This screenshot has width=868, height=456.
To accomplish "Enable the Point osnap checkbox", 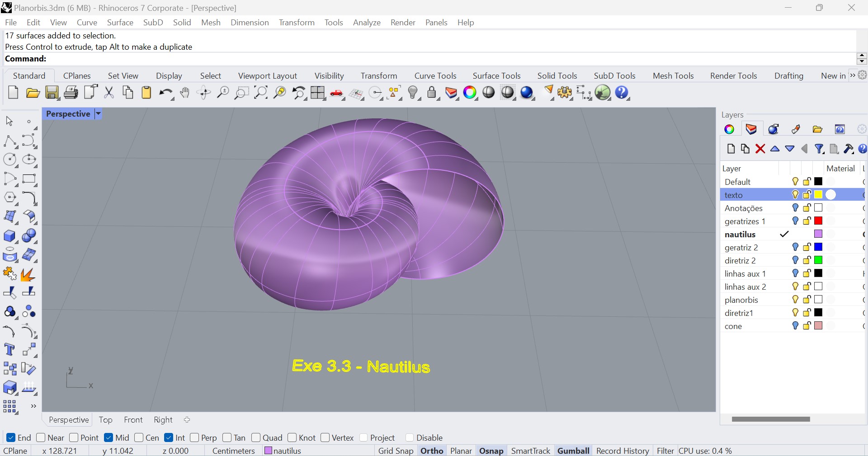I will pos(74,437).
